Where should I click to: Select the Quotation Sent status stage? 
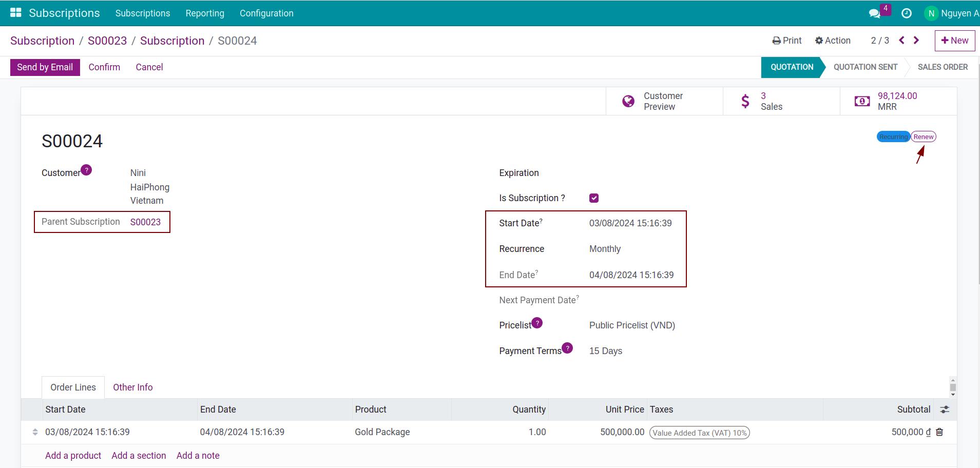(866, 67)
